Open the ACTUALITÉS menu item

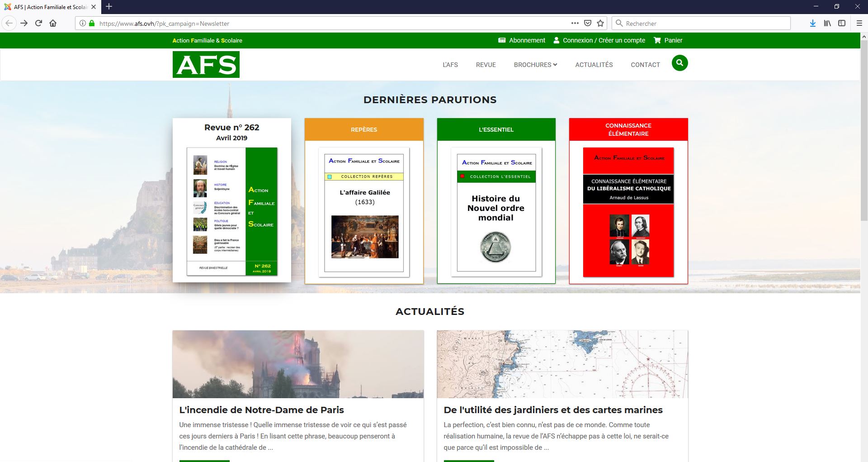pyautogui.click(x=594, y=65)
